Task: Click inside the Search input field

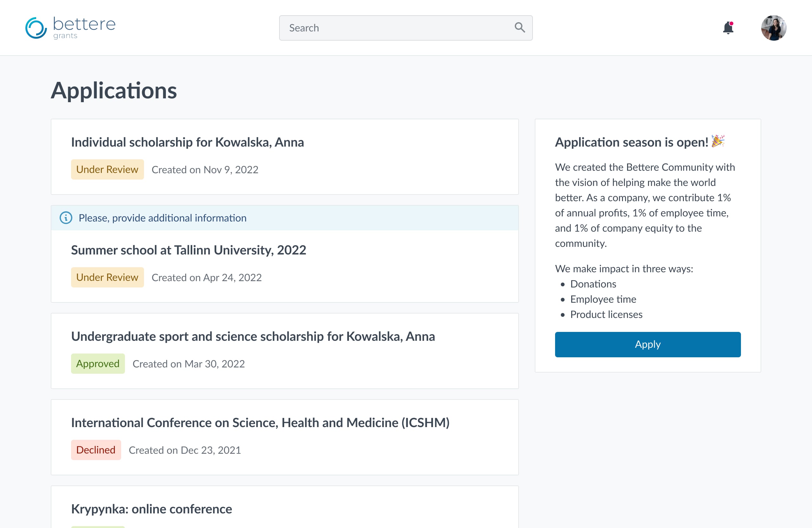Action: pos(392,28)
